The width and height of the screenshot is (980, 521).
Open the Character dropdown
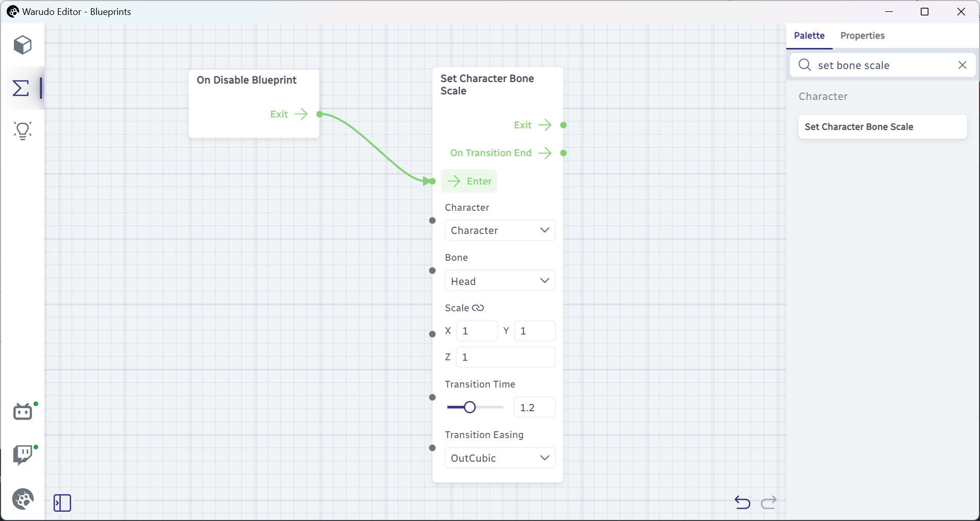[x=500, y=230]
